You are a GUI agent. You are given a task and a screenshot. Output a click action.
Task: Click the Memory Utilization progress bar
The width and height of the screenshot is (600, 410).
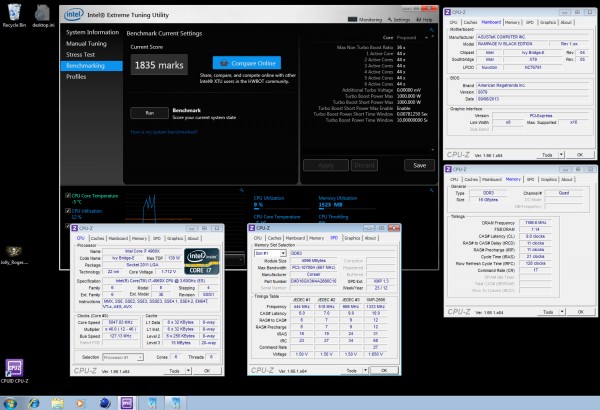coord(347,209)
